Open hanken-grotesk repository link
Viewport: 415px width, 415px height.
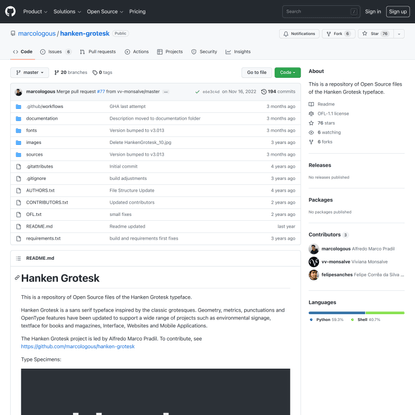(x=85, y=34)
